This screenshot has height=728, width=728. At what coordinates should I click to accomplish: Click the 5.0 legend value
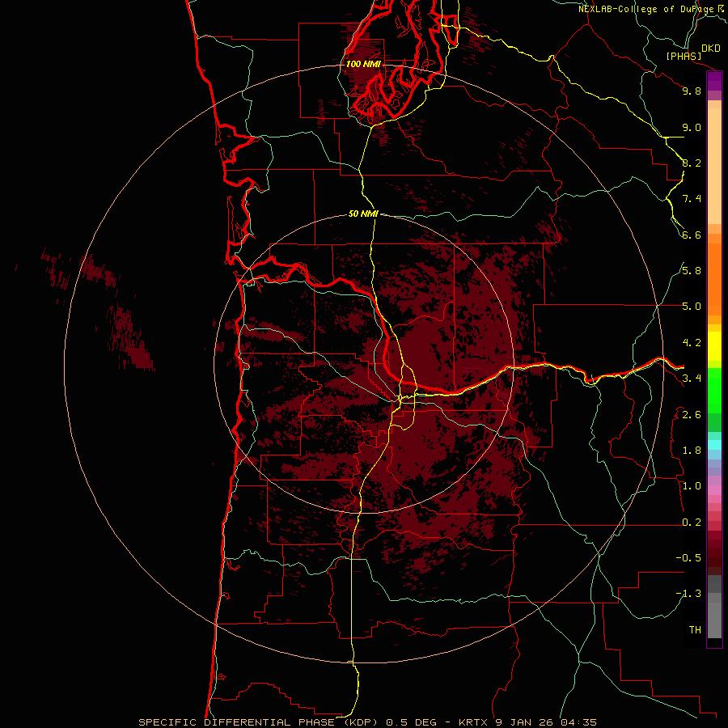point(692,307)
